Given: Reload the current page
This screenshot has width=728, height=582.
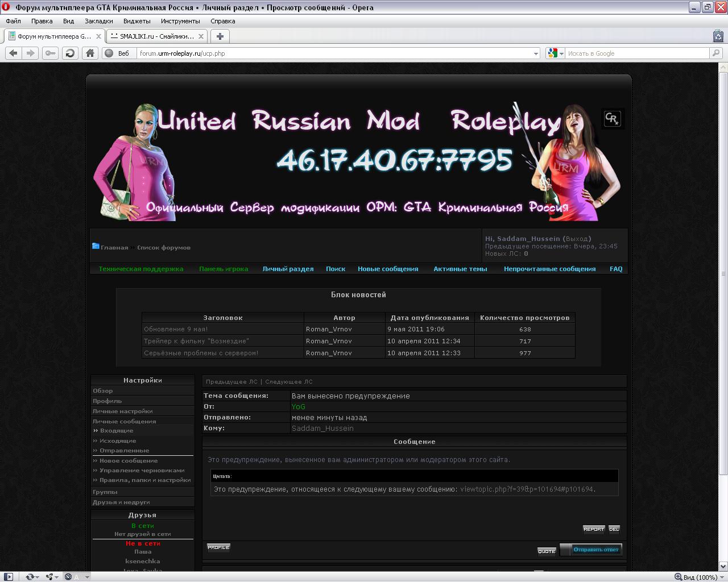Looking at the screenshot, I should [70, 53].
